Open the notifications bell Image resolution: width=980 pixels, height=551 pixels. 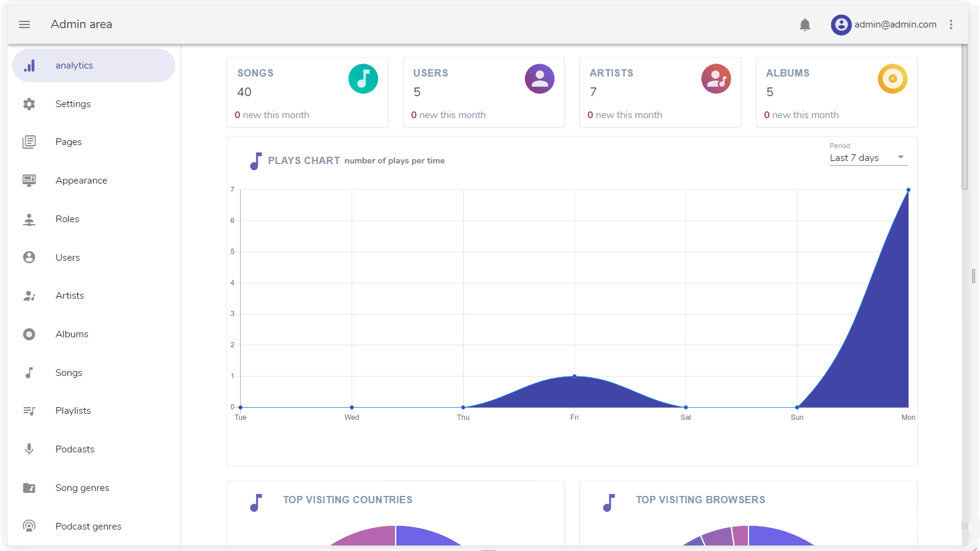pyautogui.click(x=805, y=24)
